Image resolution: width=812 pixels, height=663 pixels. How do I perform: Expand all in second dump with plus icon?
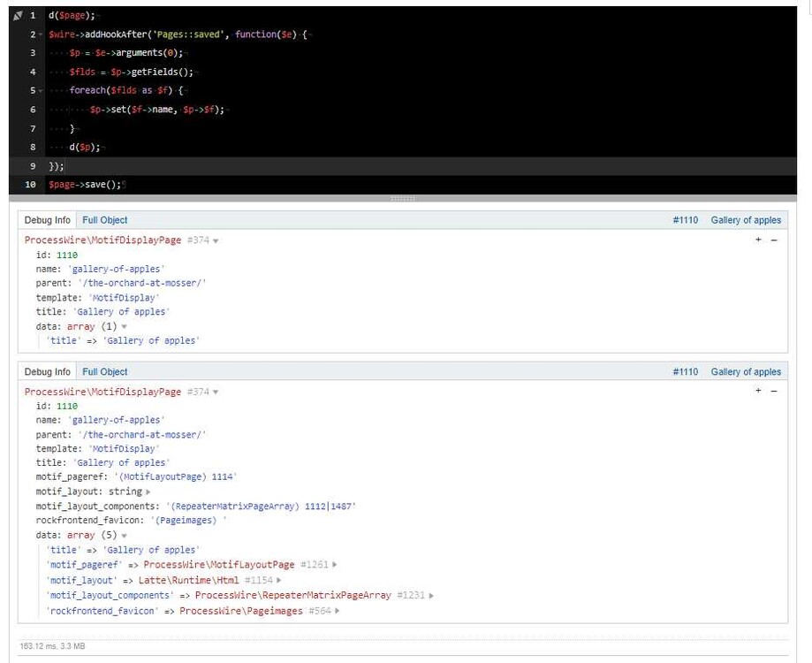click(x=758, y=392)
